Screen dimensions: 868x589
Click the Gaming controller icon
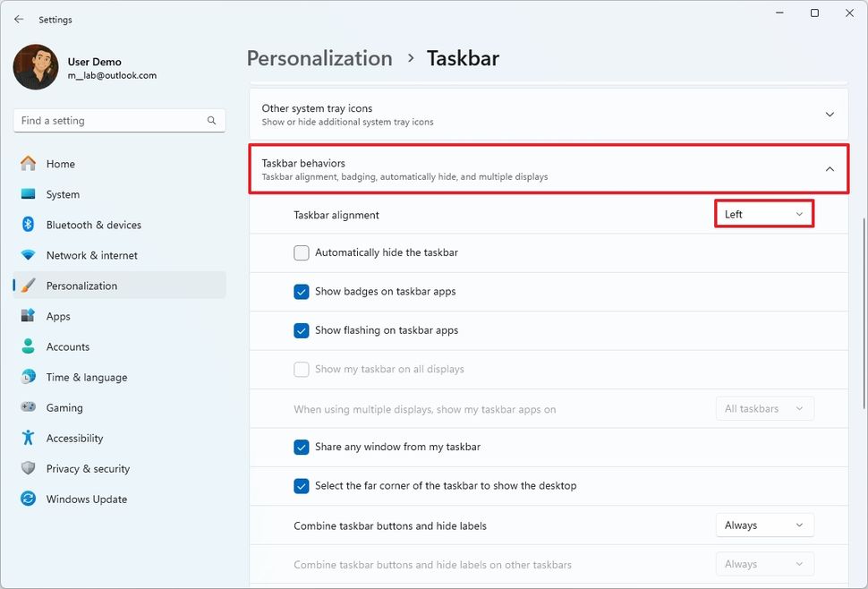pyautogui.click(x=31, y=407)
